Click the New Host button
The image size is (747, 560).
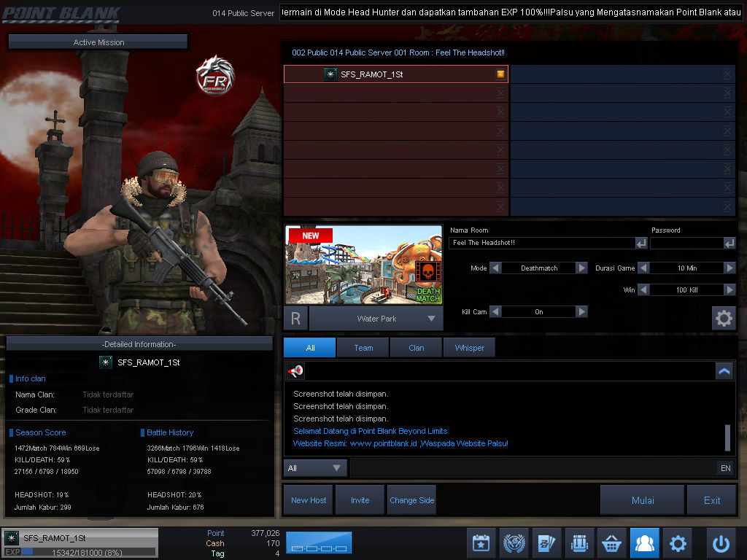click(309, 500)
